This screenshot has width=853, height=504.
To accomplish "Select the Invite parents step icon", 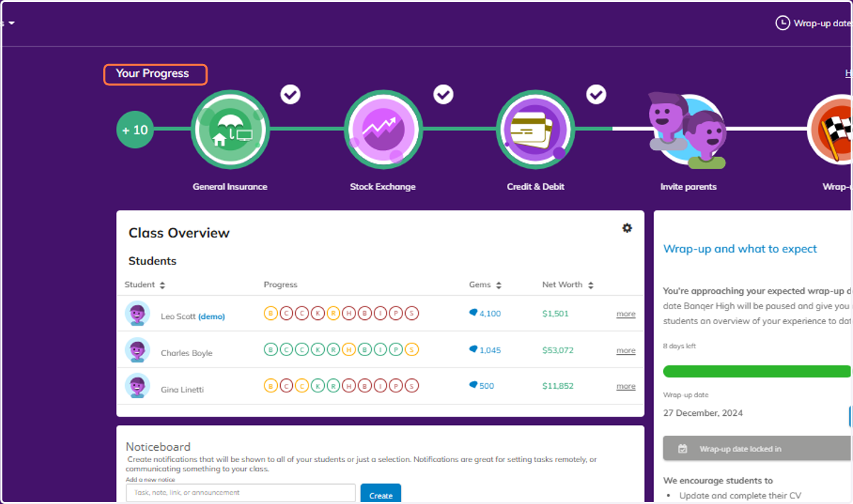I will coord(687,131).
